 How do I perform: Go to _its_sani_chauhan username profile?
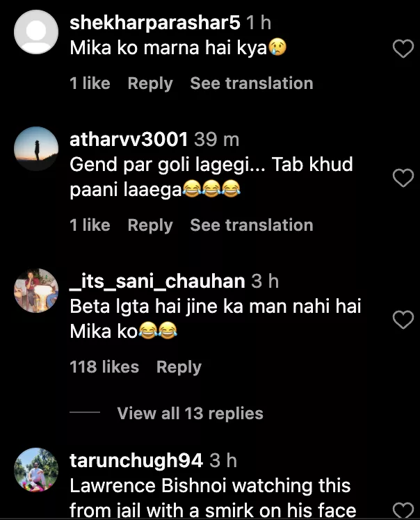click(157, 281)
